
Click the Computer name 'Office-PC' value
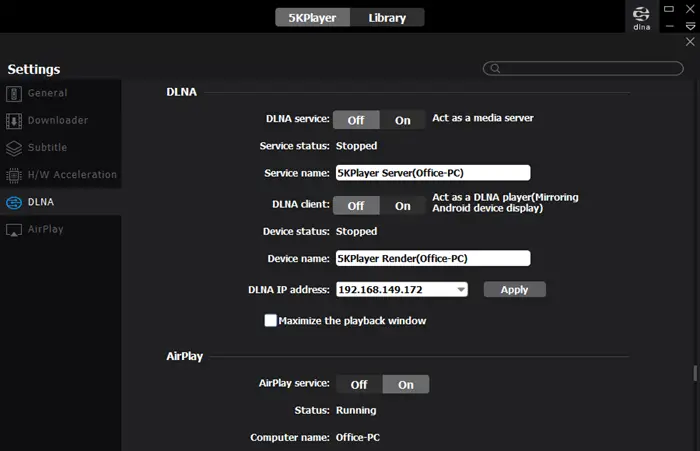click(x=358, y=438)
